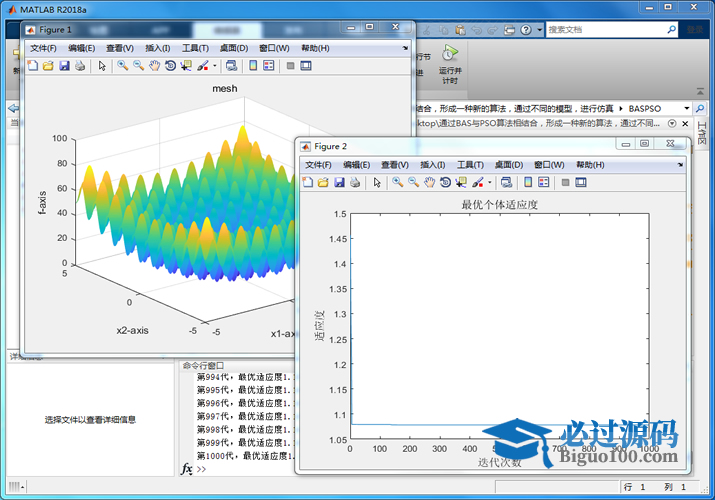The width and height of the screenshot is (715, 500).
Task: Open the current folder path dropdown
Action: click(686, 108)
